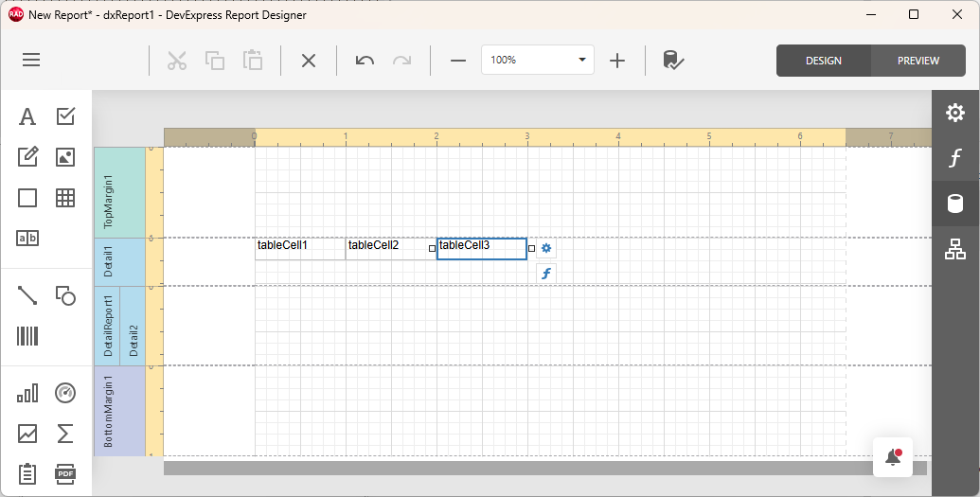Click the horizontal scrollbar under the design surface
Screen dimensions: 980x497
pyautogui.click(x=545, y=469)
